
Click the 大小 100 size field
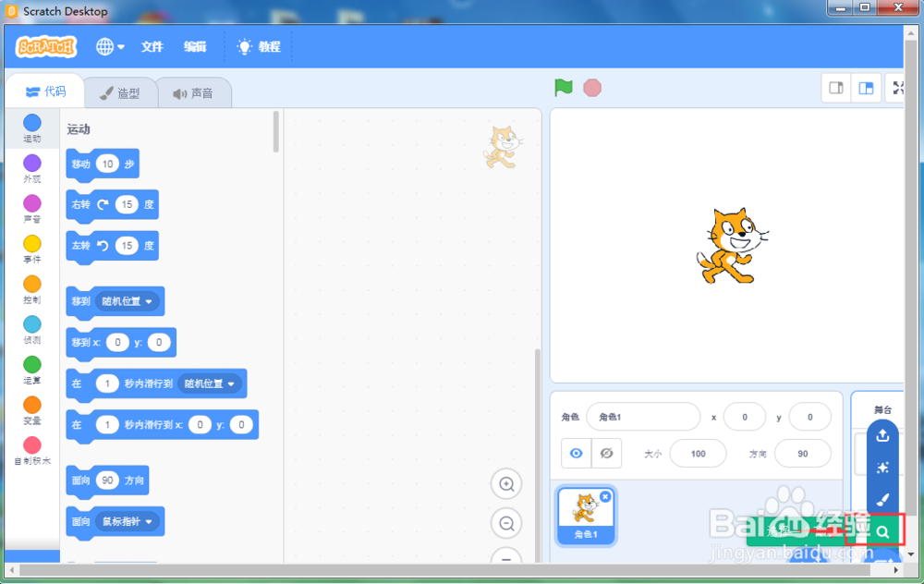699,453
